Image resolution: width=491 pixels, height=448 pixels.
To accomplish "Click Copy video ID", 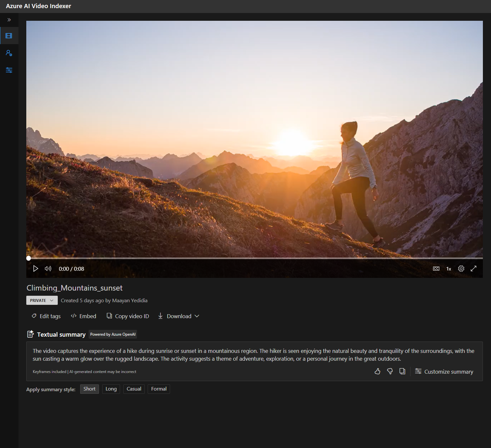I will [x=128, y=316].
